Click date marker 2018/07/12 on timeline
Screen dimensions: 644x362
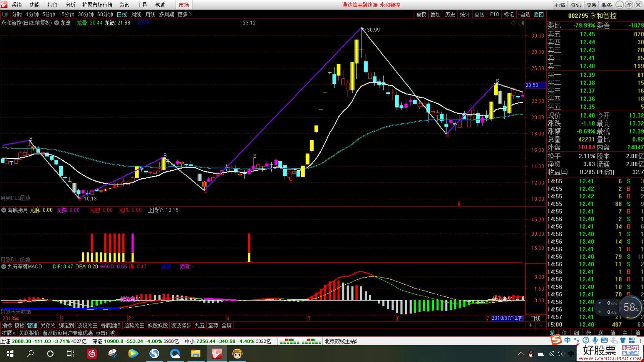pyautogui.click(x=507, y=318)
